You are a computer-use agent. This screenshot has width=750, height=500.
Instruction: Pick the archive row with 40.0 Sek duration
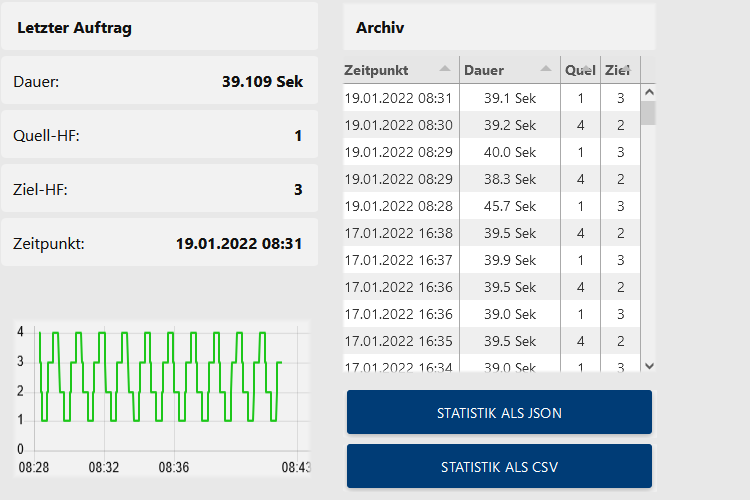(x=510, y=152)
